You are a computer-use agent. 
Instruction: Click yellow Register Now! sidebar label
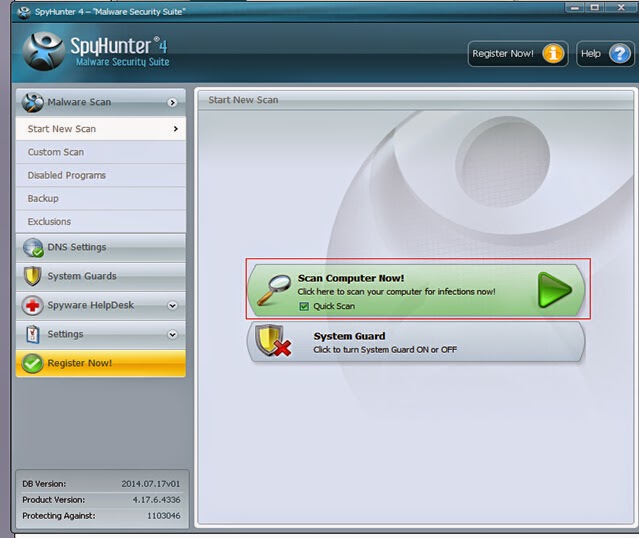(79, 363)
